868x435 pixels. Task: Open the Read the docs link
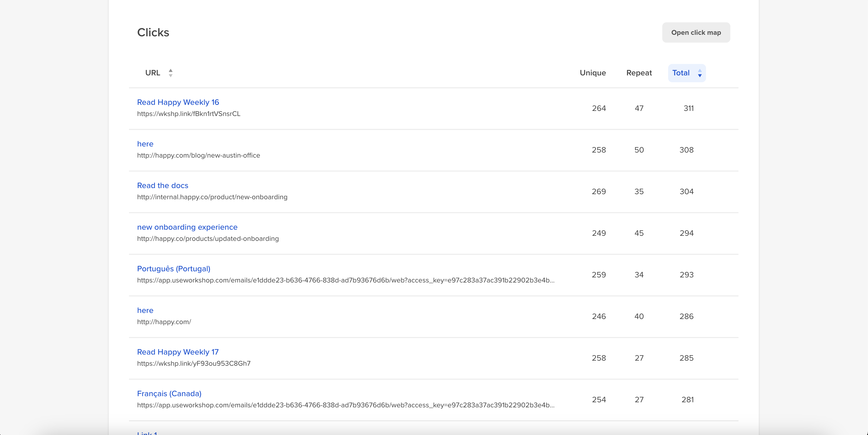[x=163, y=186]
